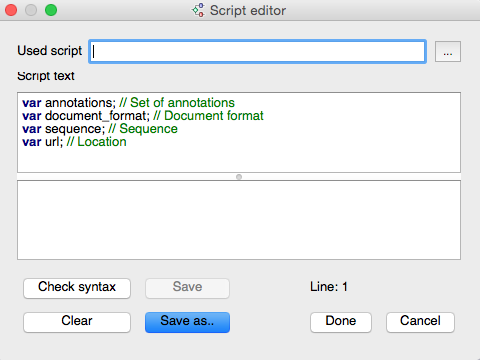The width and height of the screenshot is (480, 360).
Task: Click the Script editor title bar icon
Action: (199, 10)
